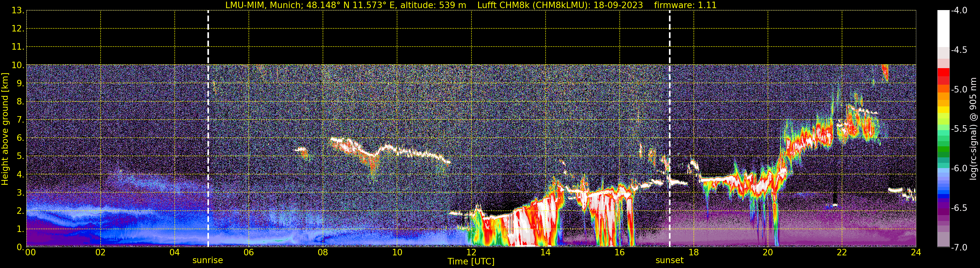Click 'firmware: 1.11' in the title
Viewport: 980px width, 268px height.
(685, 5)
